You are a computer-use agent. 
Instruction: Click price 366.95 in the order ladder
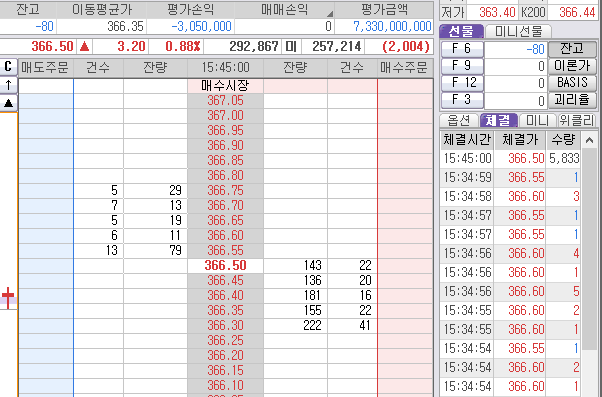[x=225, y=131]
